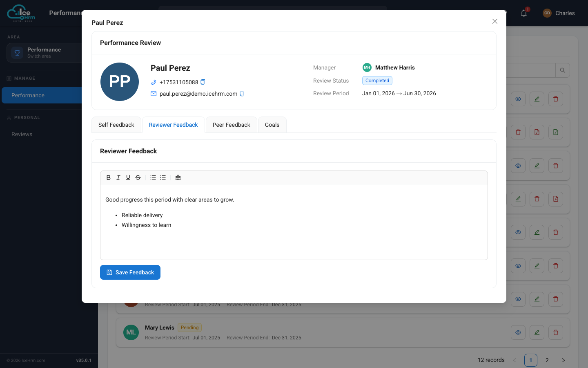Insert a bulleted list

[x=153, y=177]
